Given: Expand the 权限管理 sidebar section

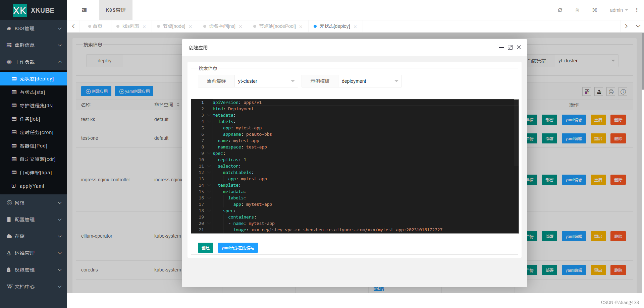Looking at the screenshot, I should (34, 270).
